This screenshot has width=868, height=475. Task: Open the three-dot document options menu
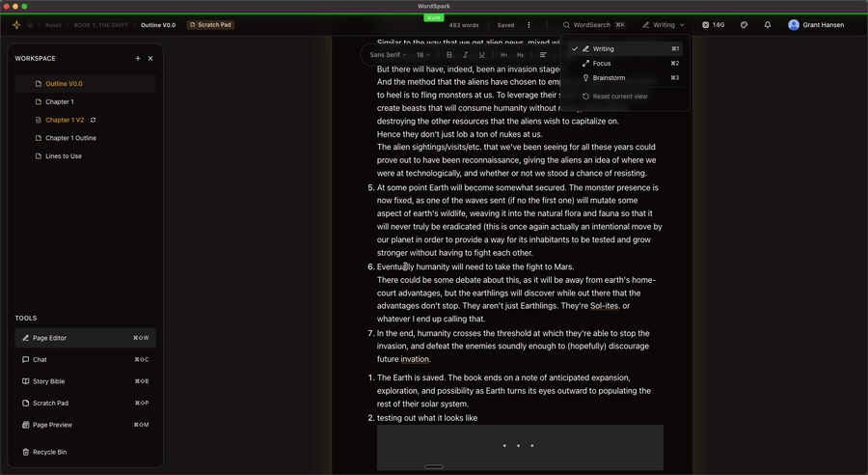pos(529,25)
